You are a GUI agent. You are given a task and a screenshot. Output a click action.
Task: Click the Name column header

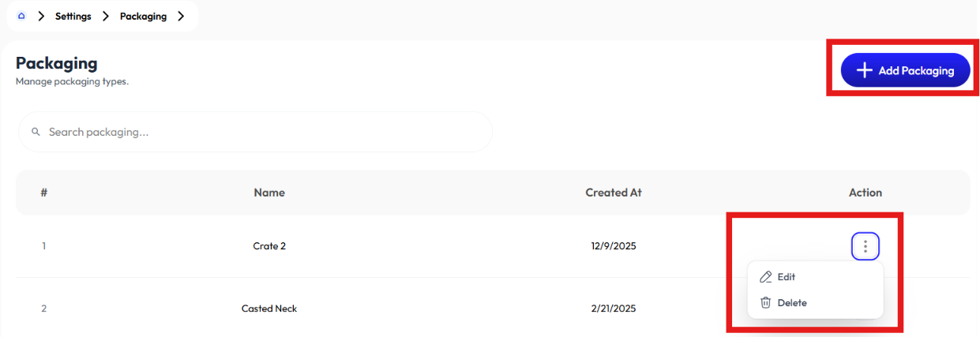(269, 193)
